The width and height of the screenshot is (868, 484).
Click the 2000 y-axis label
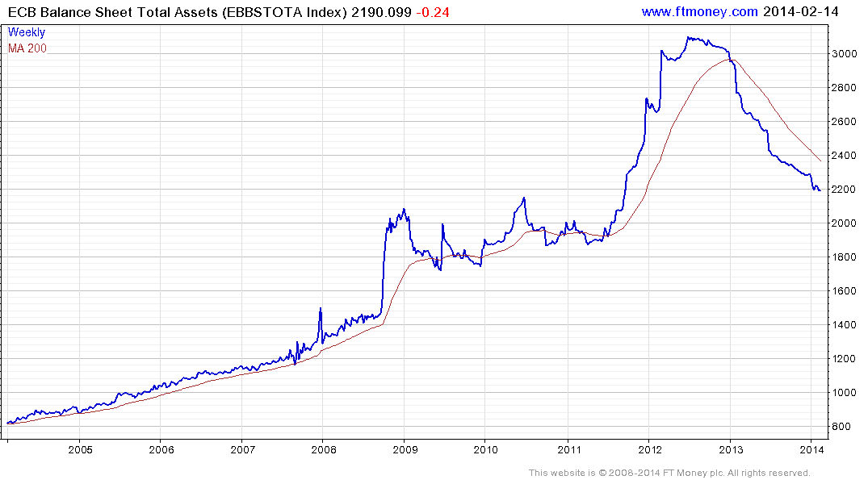coord(845,223)
